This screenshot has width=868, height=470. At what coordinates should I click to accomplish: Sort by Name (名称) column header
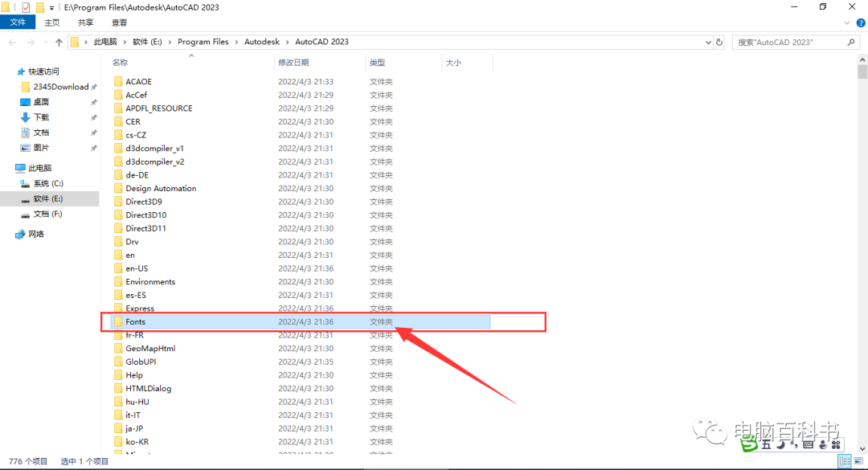[120, 63]
